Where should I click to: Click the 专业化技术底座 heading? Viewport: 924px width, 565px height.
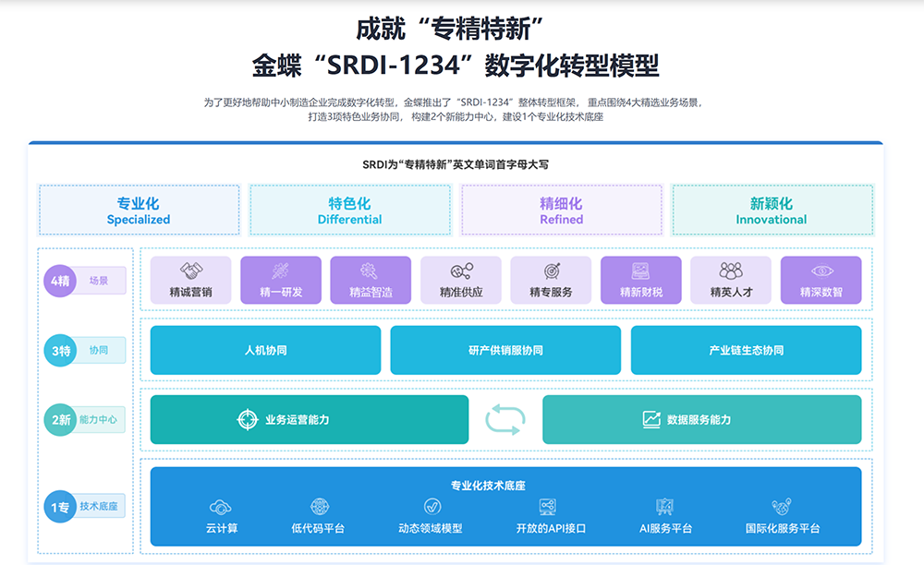488,486
